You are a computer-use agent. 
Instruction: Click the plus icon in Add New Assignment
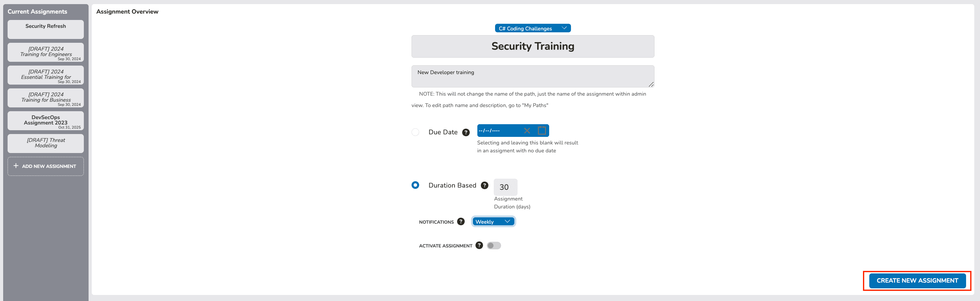(16, 166)
